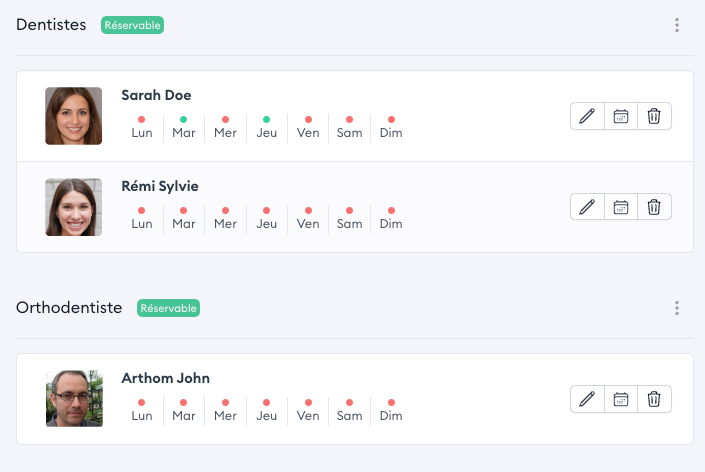Edit Sarah Doe with pencil icon
This screenshot has width=705, height=472.
coord(587,116)
